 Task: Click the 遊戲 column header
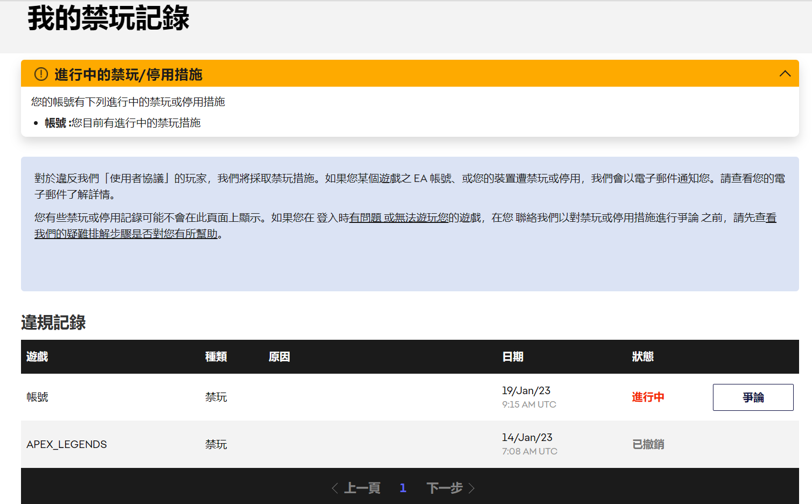click(37, 356)
